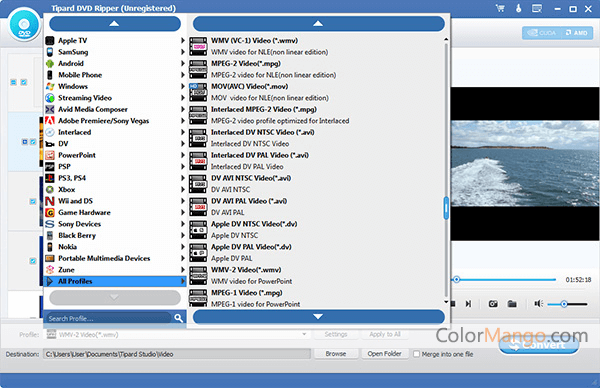Click the Windows logo icon
The image size is (600, 388).
click(x=50, y=86)
